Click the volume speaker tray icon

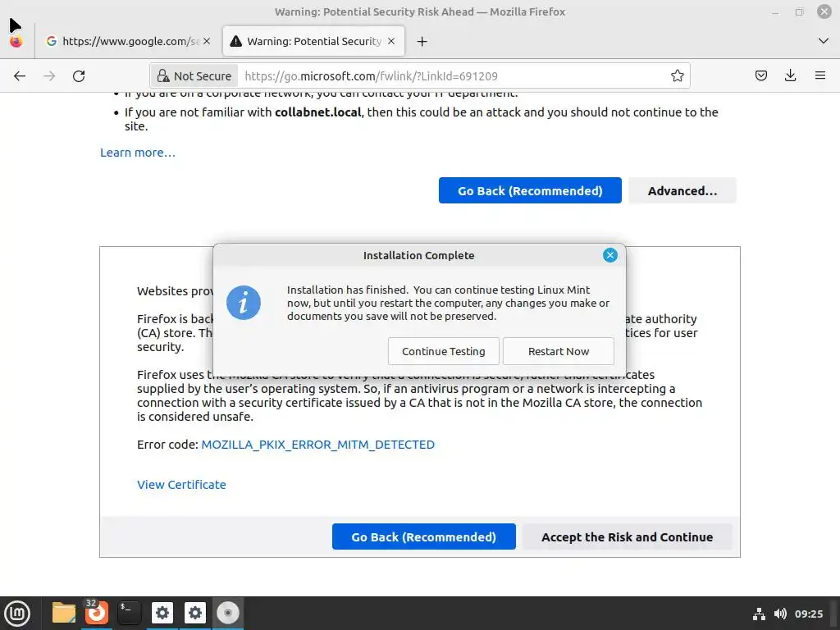click(780, 614)
